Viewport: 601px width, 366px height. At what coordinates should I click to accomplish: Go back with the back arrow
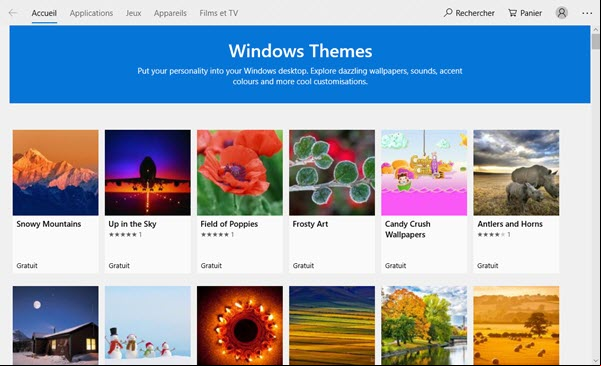(x=13, y=13)
